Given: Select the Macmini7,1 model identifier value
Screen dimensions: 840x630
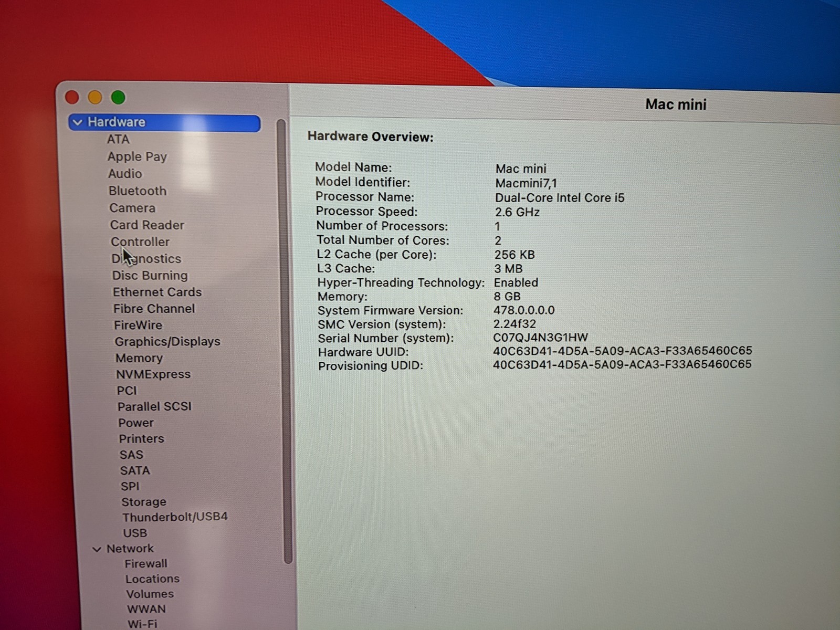Looking at the screenshot, I should 526,183.
